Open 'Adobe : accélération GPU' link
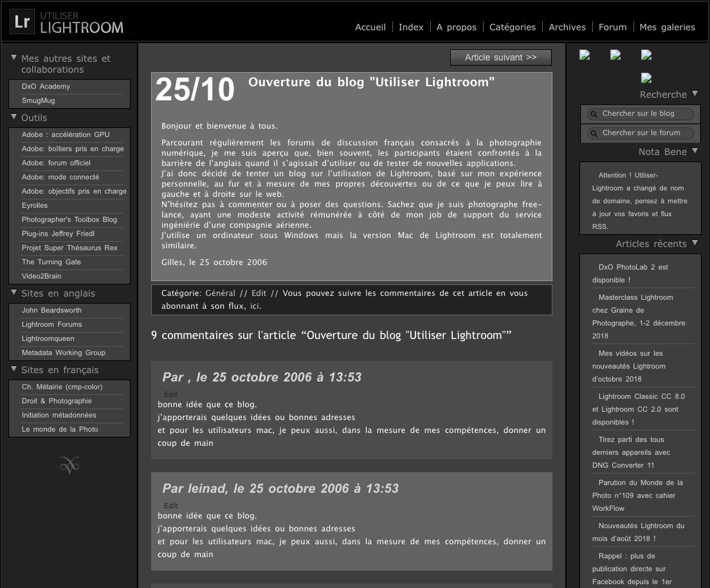This screenshot has width=710, height=588. coord(66,134)
